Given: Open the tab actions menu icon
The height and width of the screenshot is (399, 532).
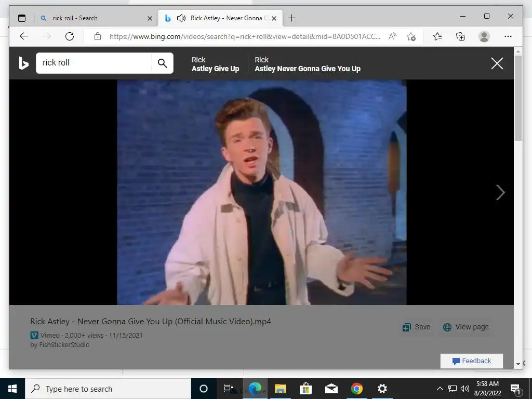Looking at the screenshot, I should [x=22, y=18].
